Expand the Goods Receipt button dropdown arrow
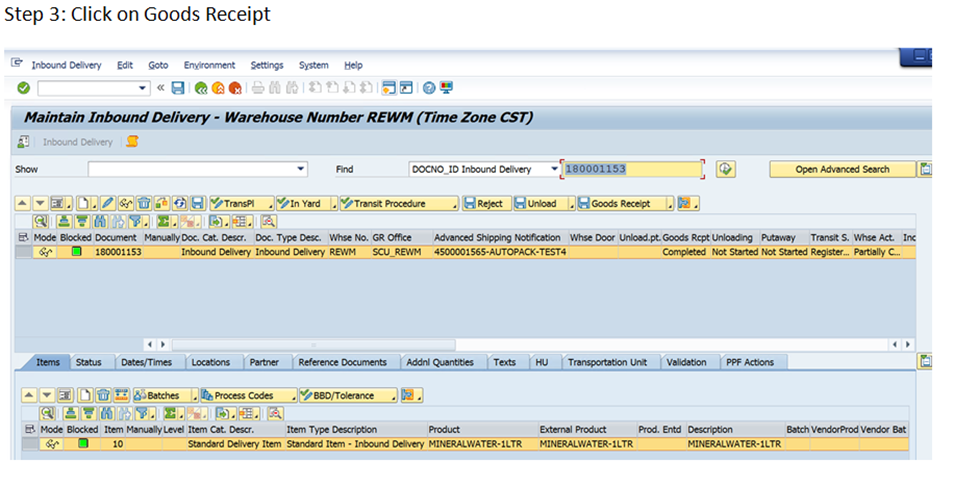 (x=670, y=204)
